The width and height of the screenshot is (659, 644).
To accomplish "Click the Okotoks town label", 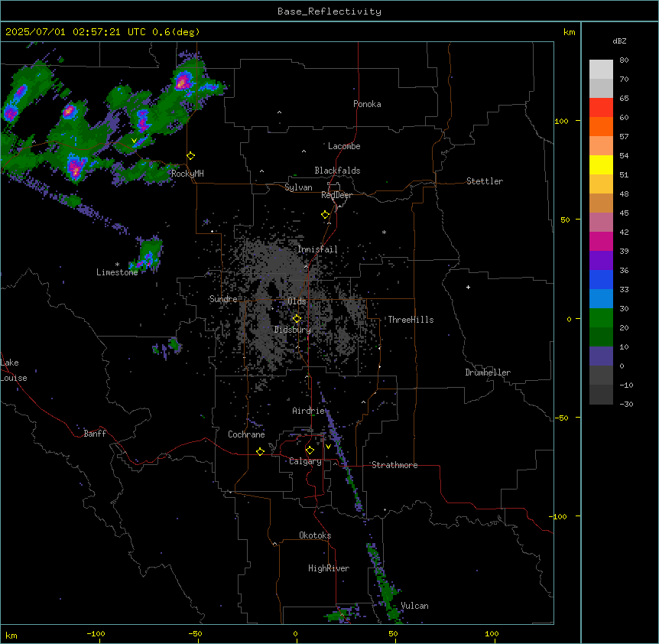I will pos(315,535).
